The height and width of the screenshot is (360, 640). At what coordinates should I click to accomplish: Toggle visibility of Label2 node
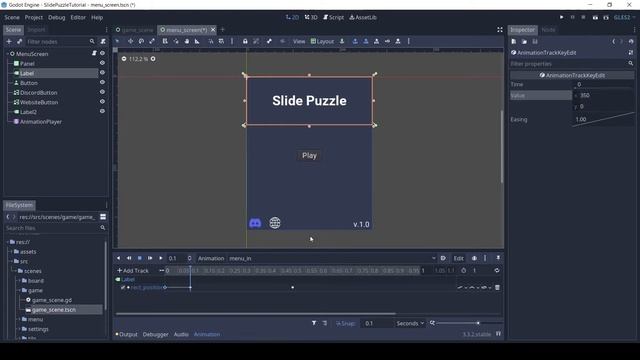102,111
